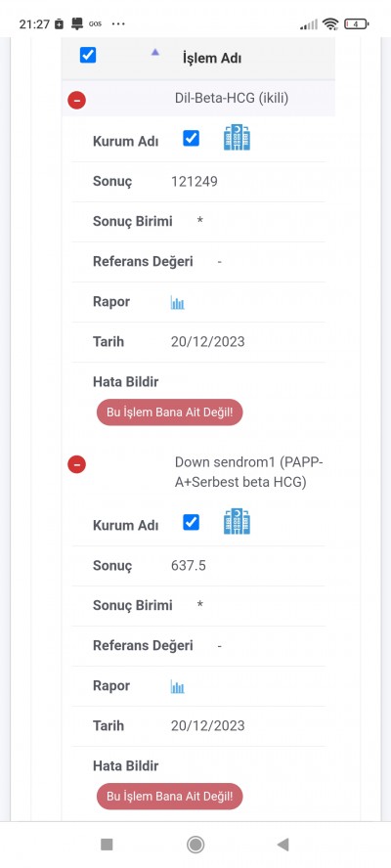View report chart for Dil-Beta-HCG
The width and height of the screenshot is (391, 868).
(177, 302)
